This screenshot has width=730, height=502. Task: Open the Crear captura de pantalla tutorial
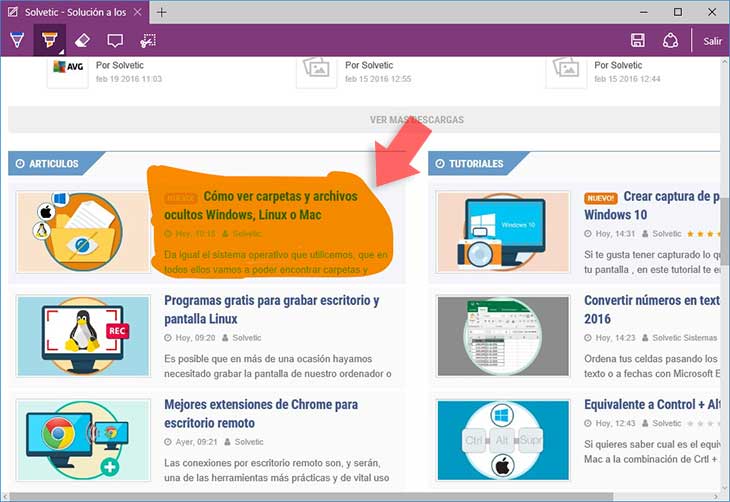[653, 205]
